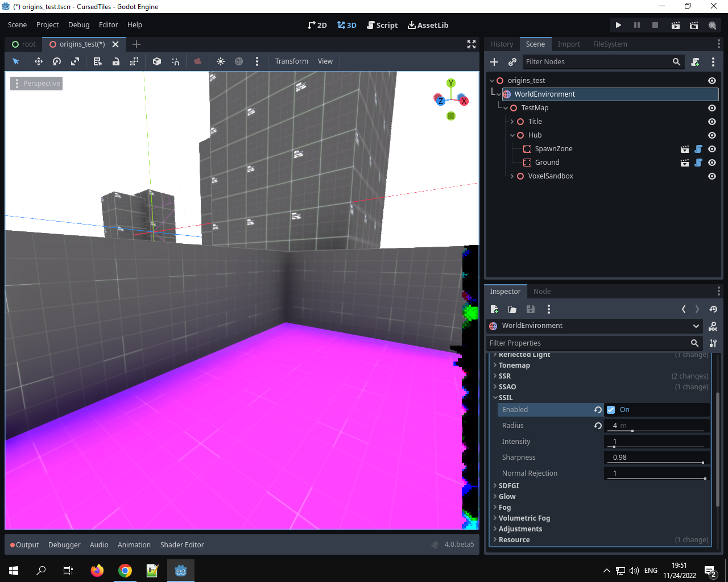Select the Scale tool
The height and width of the screenshot is (582, 728).
(75, 61)
